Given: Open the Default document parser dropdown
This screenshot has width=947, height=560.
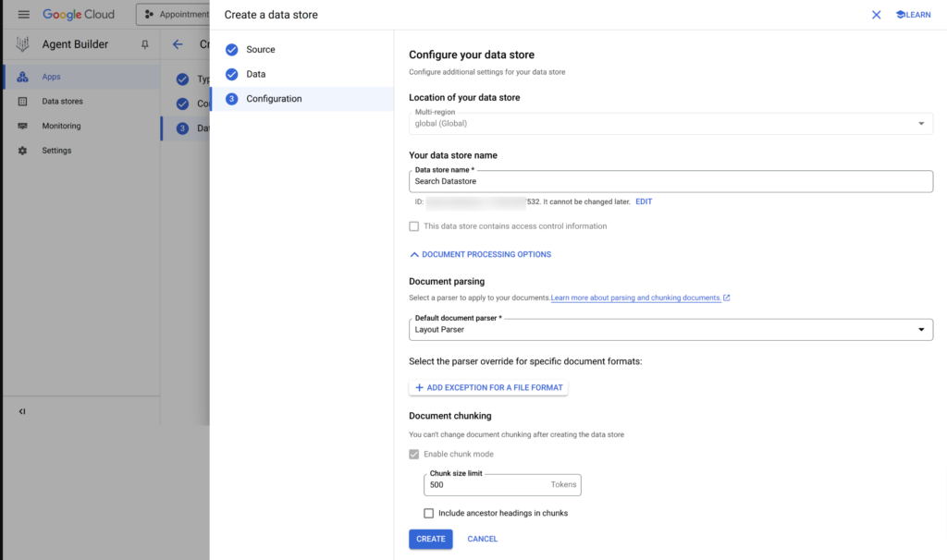Looking at the screenshot, I should 670,330.
